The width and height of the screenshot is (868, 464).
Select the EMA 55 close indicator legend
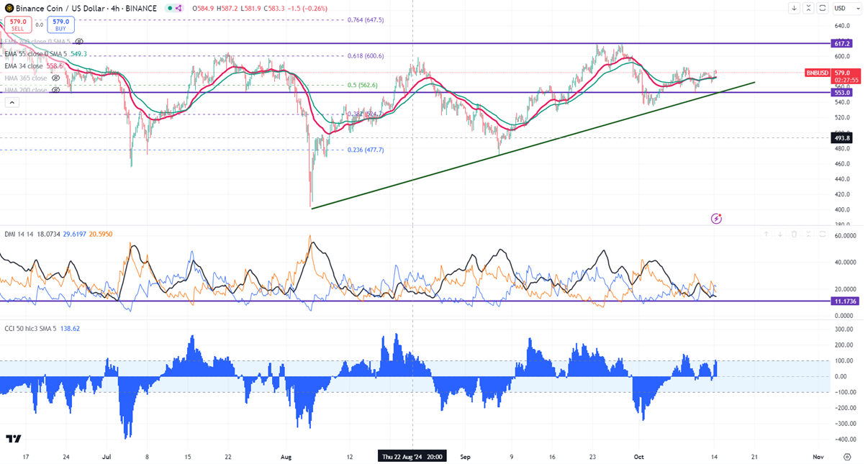pos(36,54)
